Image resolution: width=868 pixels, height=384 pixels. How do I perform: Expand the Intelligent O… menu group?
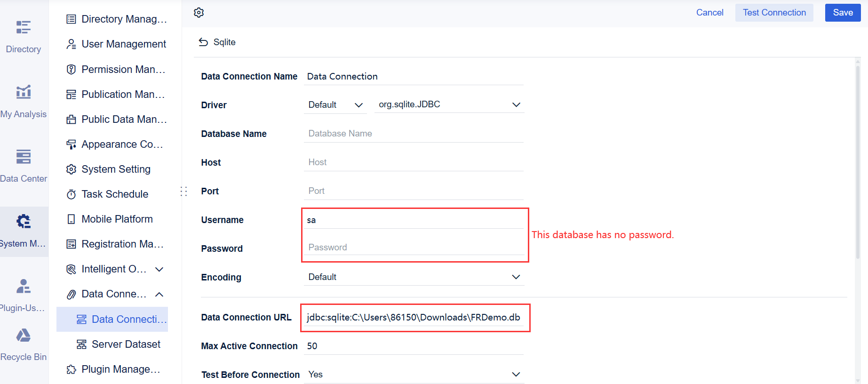(159, 269)
